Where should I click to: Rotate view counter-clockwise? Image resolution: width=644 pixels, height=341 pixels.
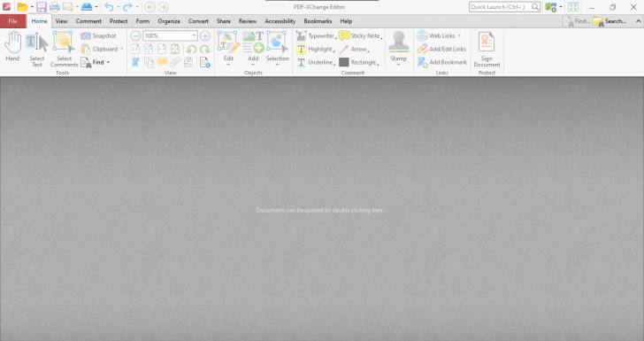(191, 50)
